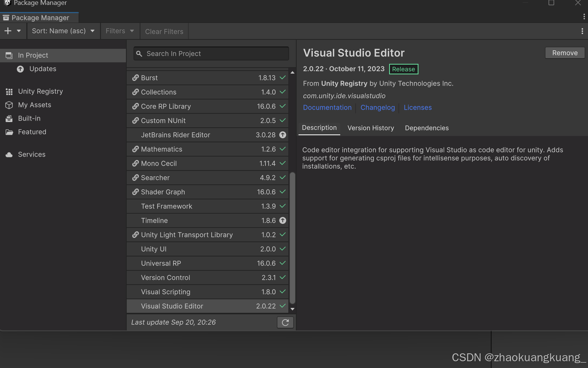Switch to the Dependencies tab
Viewport: 588px width, 368px height.
427,128
